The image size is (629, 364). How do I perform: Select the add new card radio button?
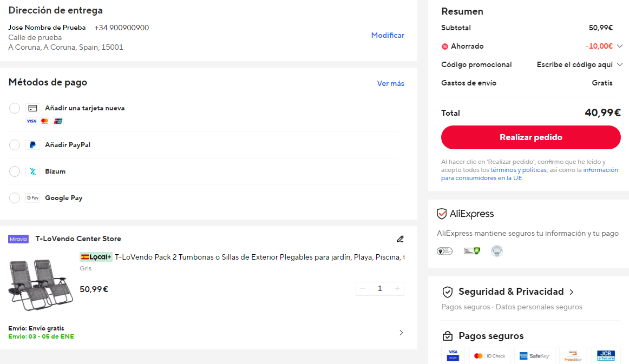(15, 108)
